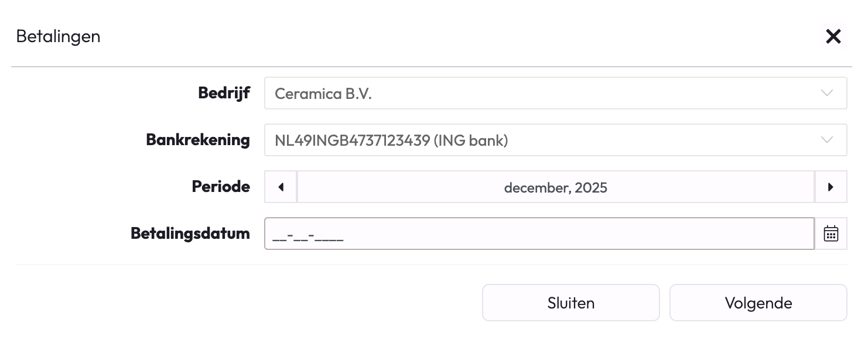The height and width of the screenshot is (350, 868).
Task: Click the Periode field label
Action: 221,187
